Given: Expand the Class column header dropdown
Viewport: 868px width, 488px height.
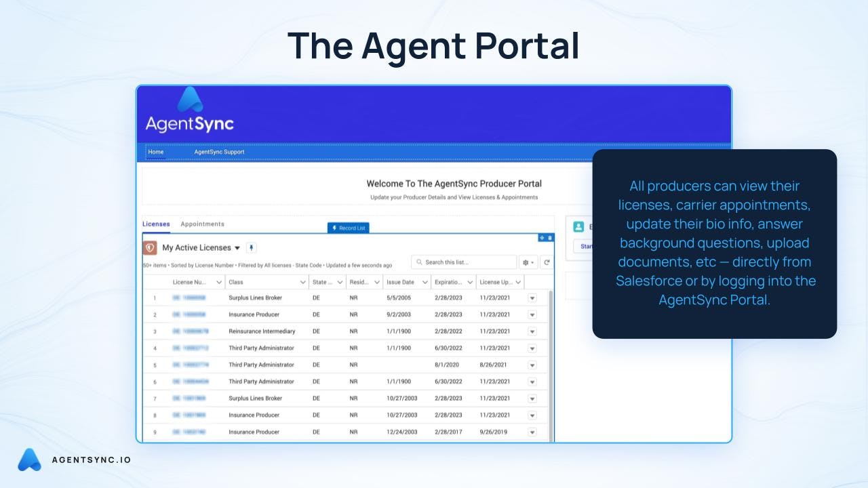Looking at the screenshot, I should pyautogui.click(x=301, y=281).
